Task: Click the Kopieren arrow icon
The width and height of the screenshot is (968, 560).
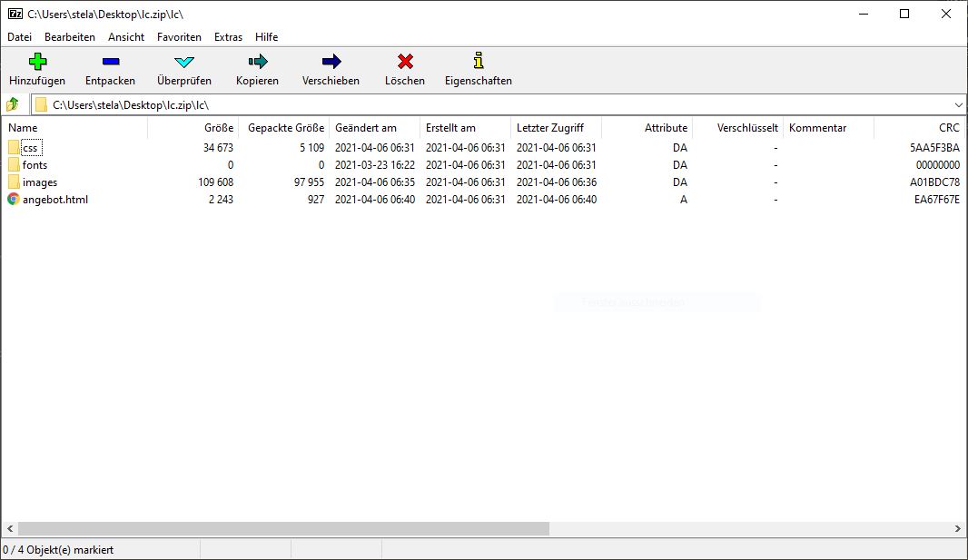Action: [257, 62]
